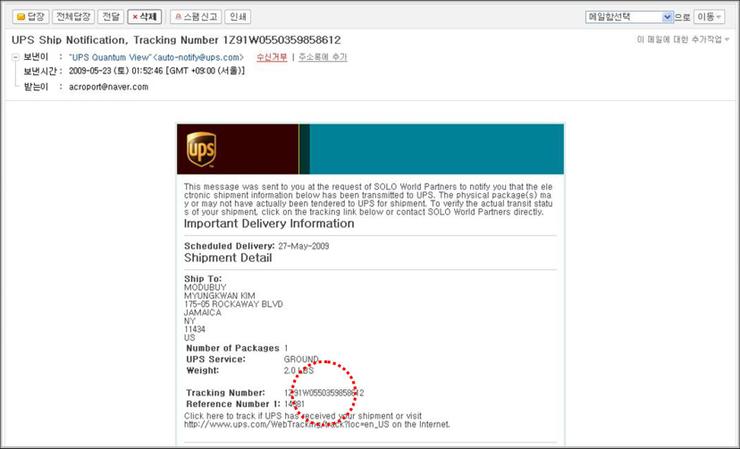The width and height of the screenshot is (740, 449).
Task: Click the MYUNGKWAN KIM name line
Action: [219, 296]
